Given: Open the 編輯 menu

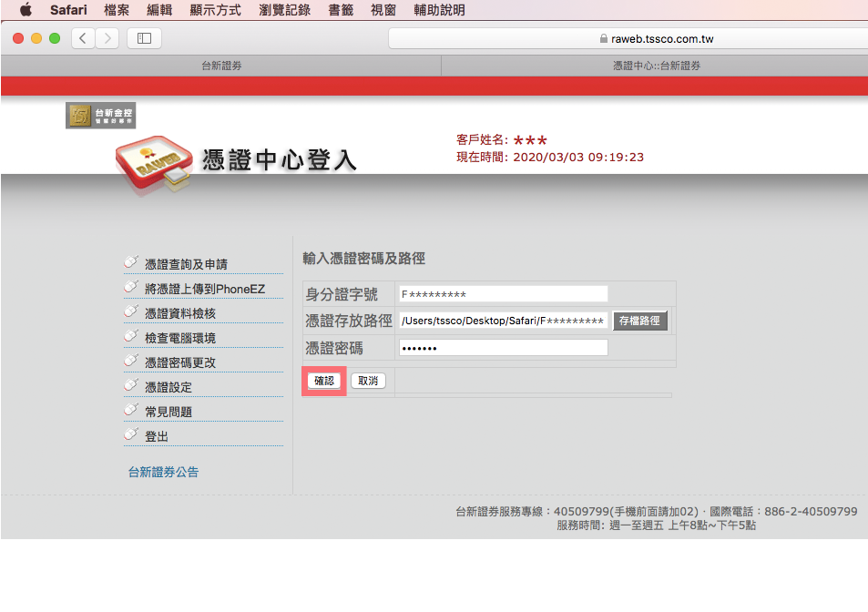Looking at the screenshot, I should click(159, 10).
